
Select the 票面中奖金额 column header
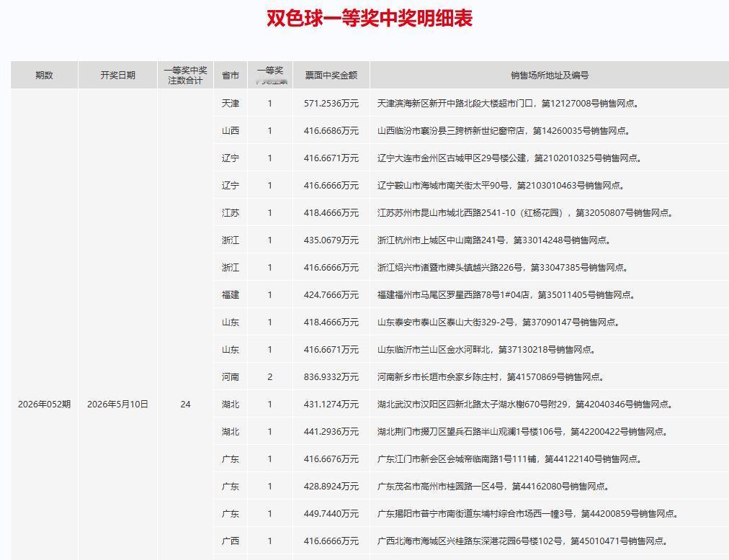331,76
